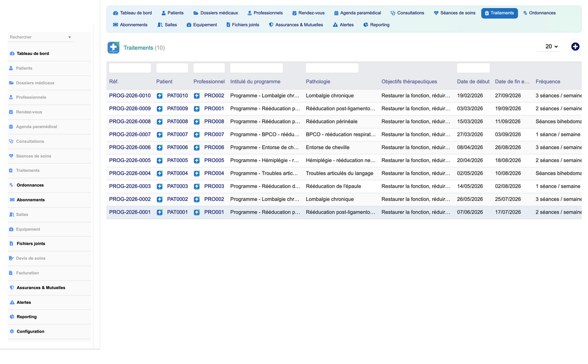Click the Fichiers joints file icon in sidebar
This screenshot has height=364, width=588.
[12, 243]
